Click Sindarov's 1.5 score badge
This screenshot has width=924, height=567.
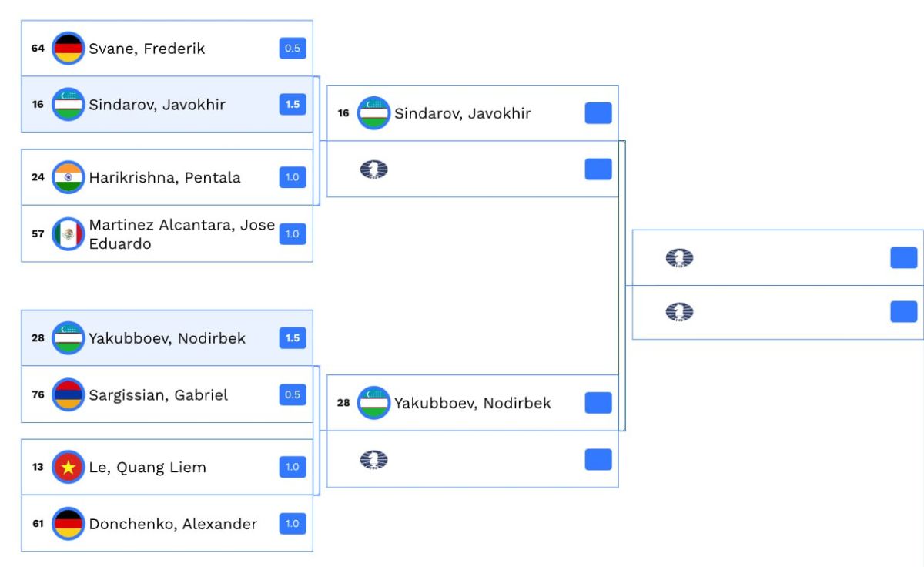(293, 105)
